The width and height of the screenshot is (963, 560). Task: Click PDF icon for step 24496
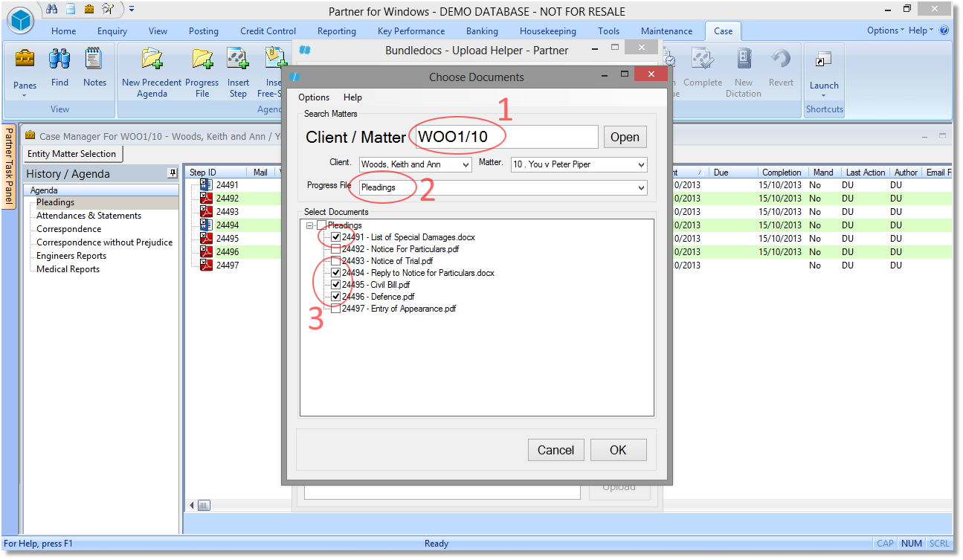tap(207, 251)
